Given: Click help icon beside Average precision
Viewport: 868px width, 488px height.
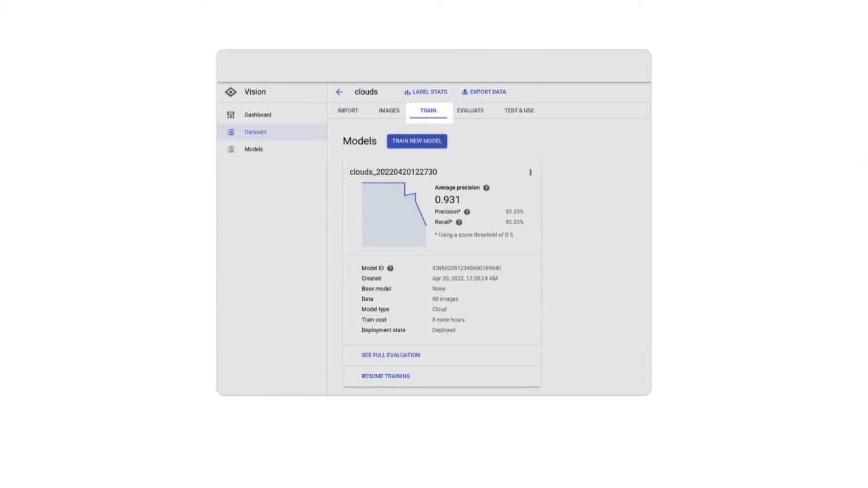Looking at the screenshot, I should (x=486, y=188).
